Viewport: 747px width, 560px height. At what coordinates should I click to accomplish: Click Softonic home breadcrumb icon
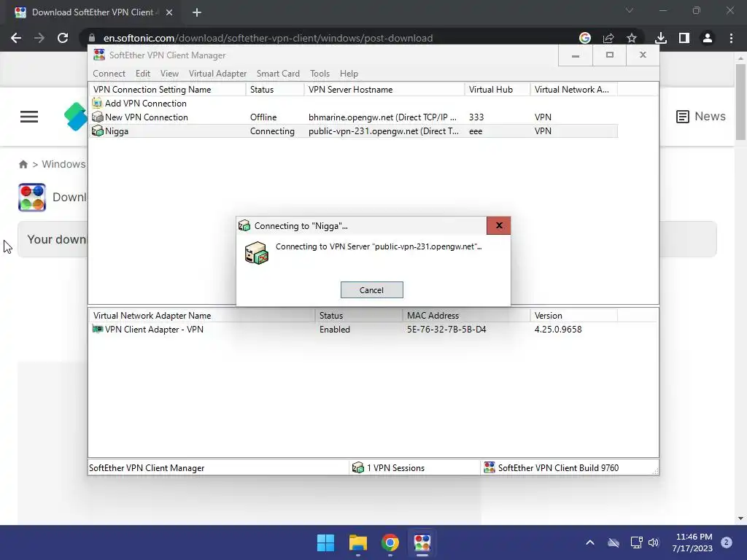point(23,164)
